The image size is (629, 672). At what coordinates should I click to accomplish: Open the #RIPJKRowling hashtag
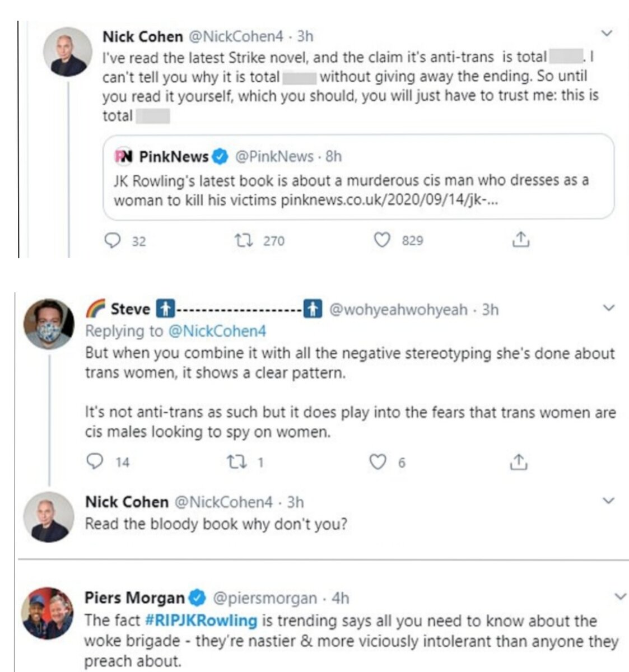201,620
